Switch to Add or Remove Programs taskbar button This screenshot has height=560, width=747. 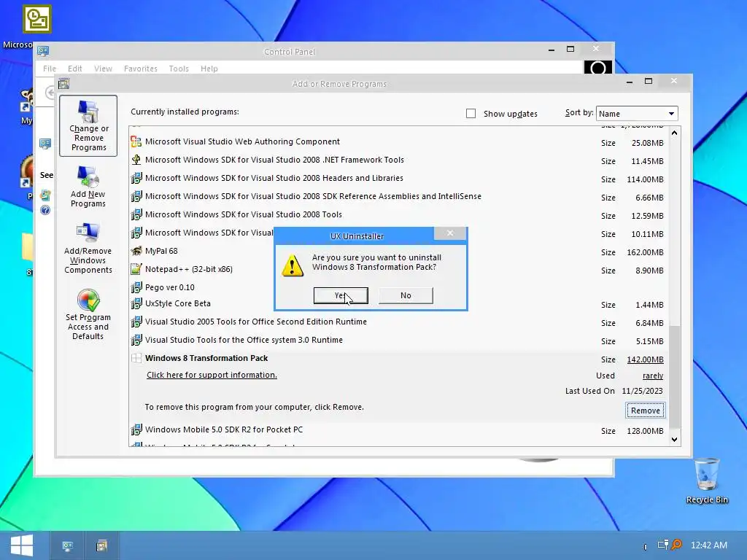pos(101,545)
